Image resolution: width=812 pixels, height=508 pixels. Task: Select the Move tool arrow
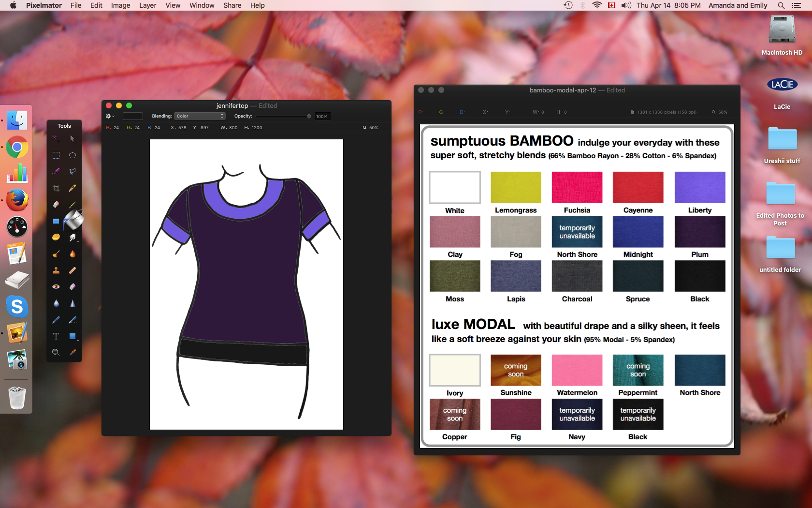[x=72, y=138]
